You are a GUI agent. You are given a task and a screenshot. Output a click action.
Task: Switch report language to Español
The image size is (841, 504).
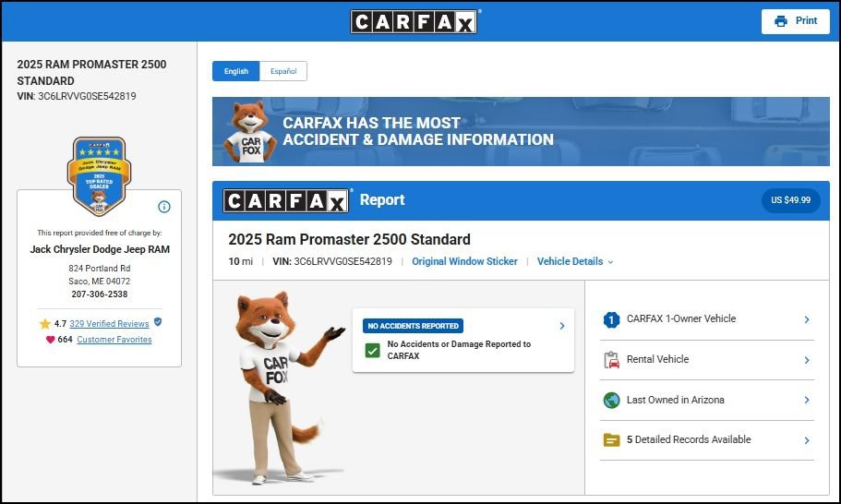[x=283, y=71]
